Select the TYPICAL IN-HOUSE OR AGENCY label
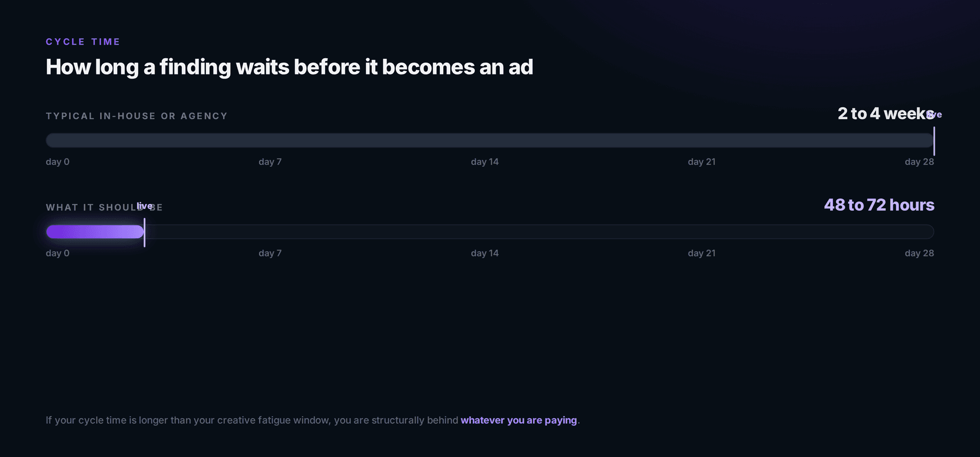 (137, 116)
